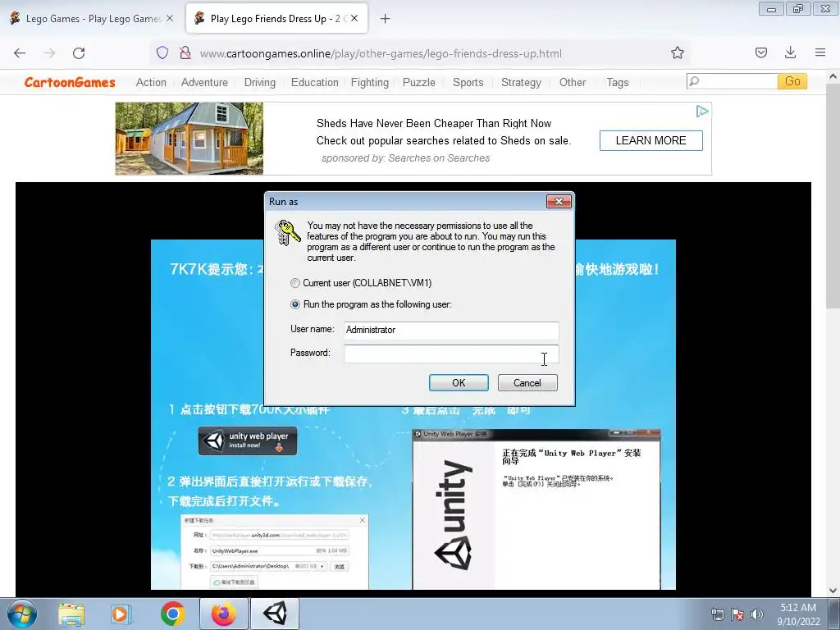Close the Run as dialog window
Image resolution: width=840 pixels, height=630 pixels.
click(559, 202)
